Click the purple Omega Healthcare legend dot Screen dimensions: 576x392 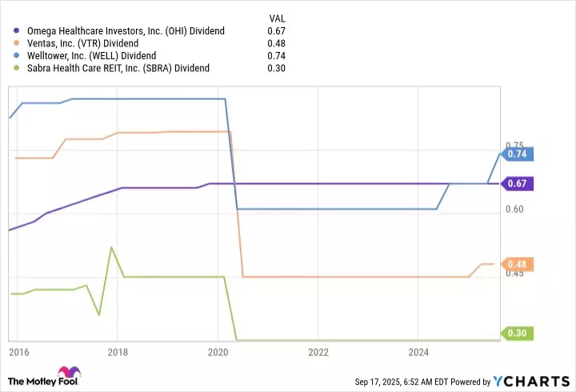(18, 31)
